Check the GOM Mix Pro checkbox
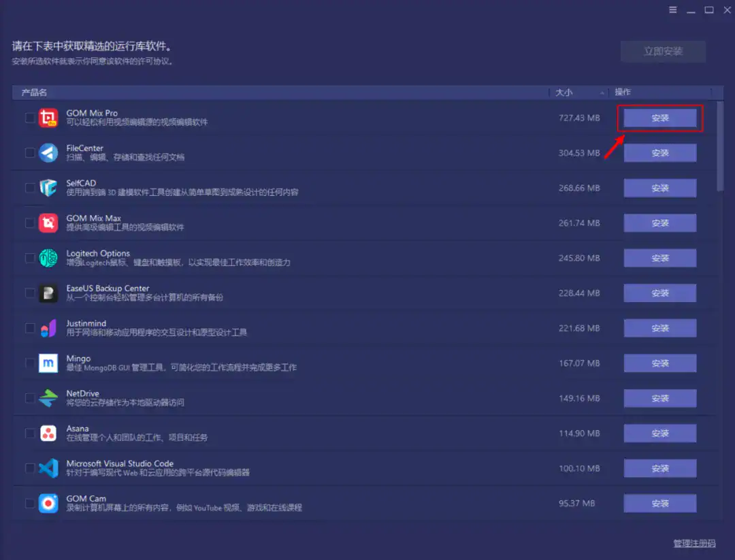The width and height of the screenshot is (735, 560). pyautogui.click(x=29, y=118)
